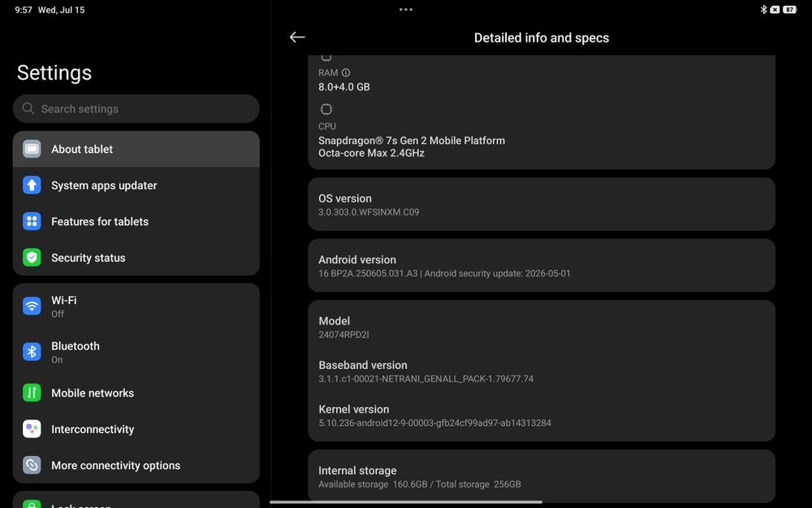This screenshot has width=812, height=508.
Task: Select the Available storage 160.6GB text
Action: coord(373,484)
